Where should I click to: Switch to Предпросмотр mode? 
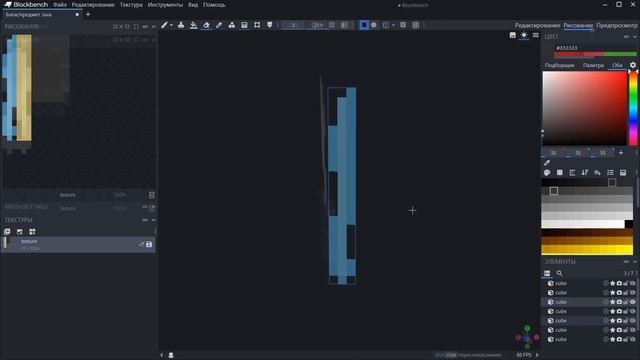point(617,25)
